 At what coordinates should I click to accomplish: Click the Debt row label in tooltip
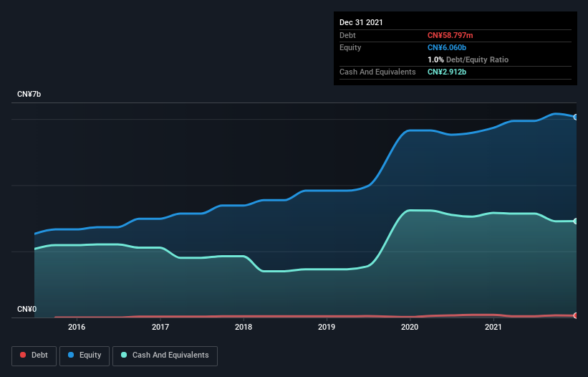(347, 35)
